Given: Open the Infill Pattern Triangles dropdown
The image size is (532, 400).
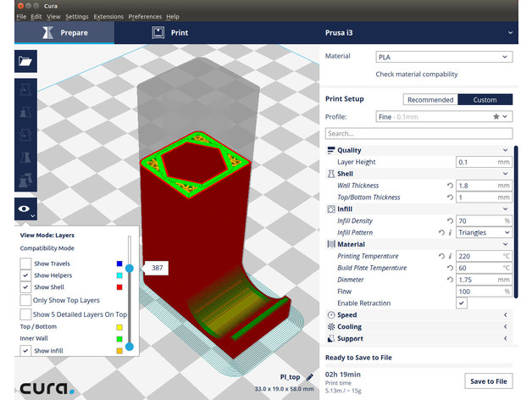Looking at the screenshot, I should point(484,232).
